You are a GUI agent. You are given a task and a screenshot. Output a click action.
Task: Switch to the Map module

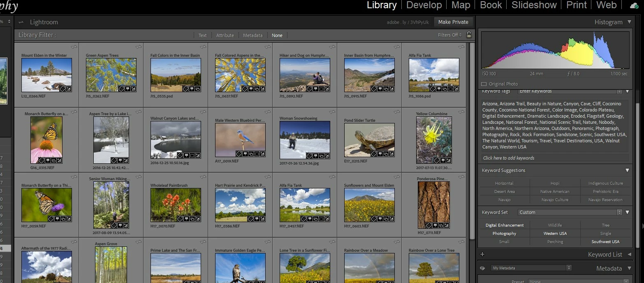461,5
